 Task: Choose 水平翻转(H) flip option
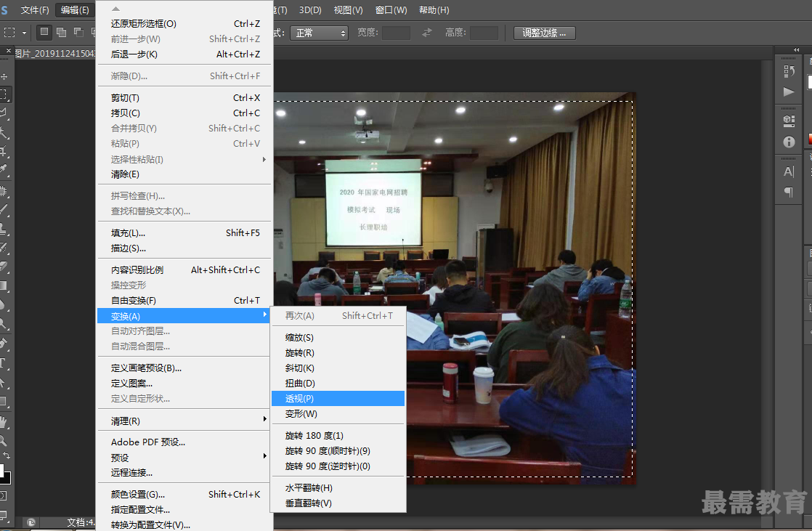click(x=338, y=488)
